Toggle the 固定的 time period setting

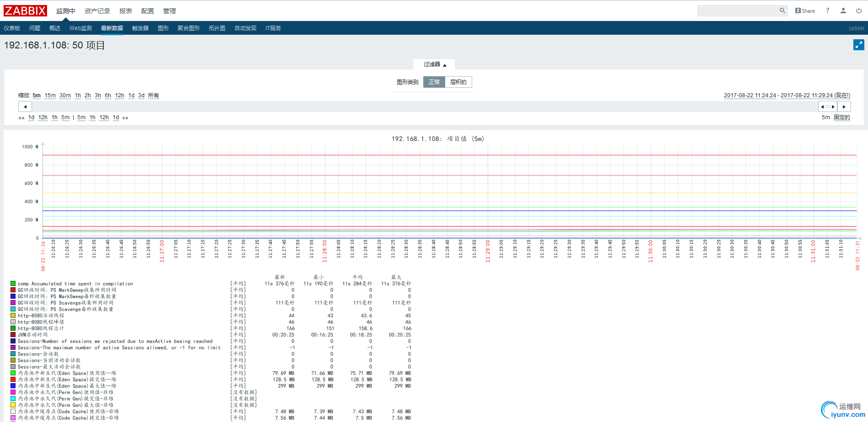(x=841, y=117)
